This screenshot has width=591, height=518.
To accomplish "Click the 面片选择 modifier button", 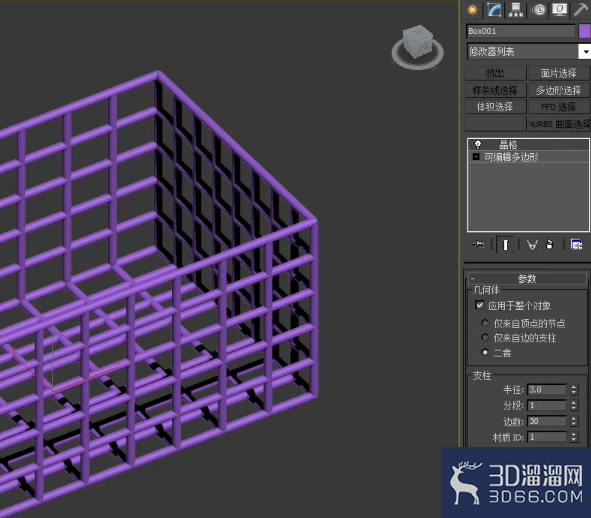I will click(559, 73).
